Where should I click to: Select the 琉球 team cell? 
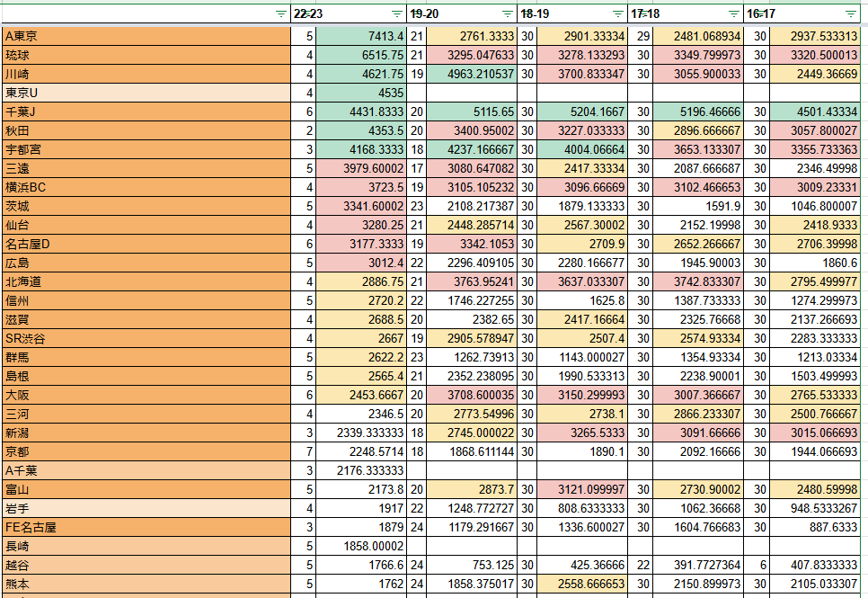tap(146, 55)
